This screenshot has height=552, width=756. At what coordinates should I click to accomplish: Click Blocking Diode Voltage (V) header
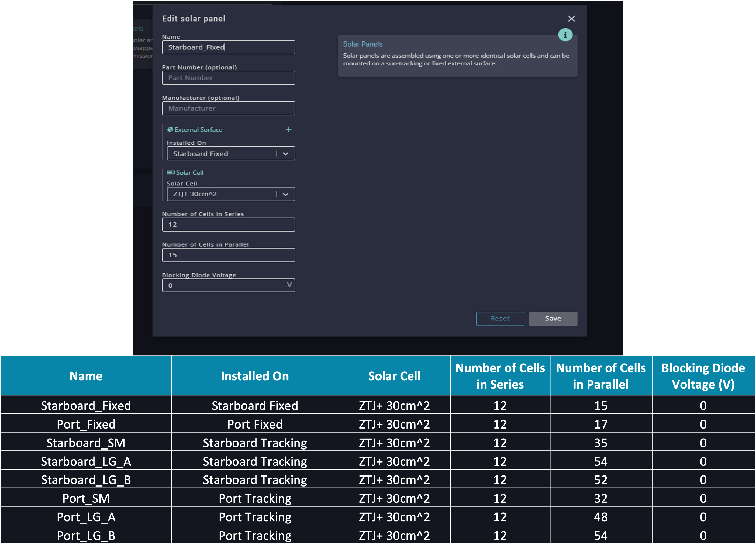click(x=703, y=376)
